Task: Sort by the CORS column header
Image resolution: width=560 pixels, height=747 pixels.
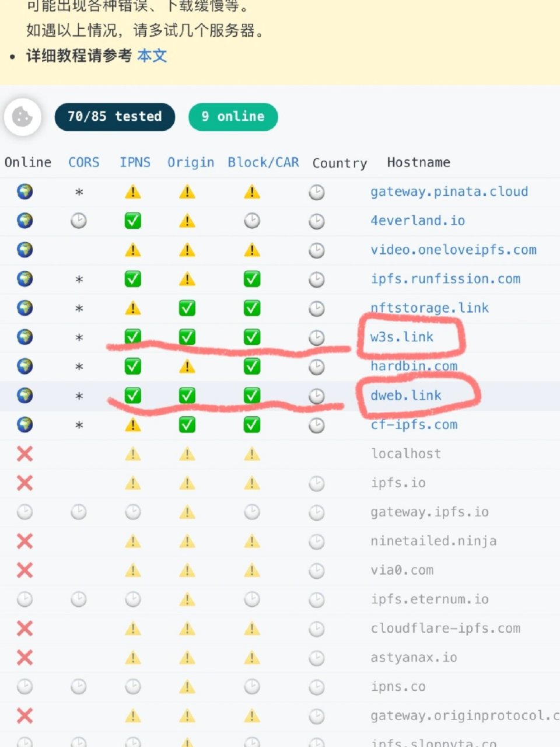Action: (83, 162)
